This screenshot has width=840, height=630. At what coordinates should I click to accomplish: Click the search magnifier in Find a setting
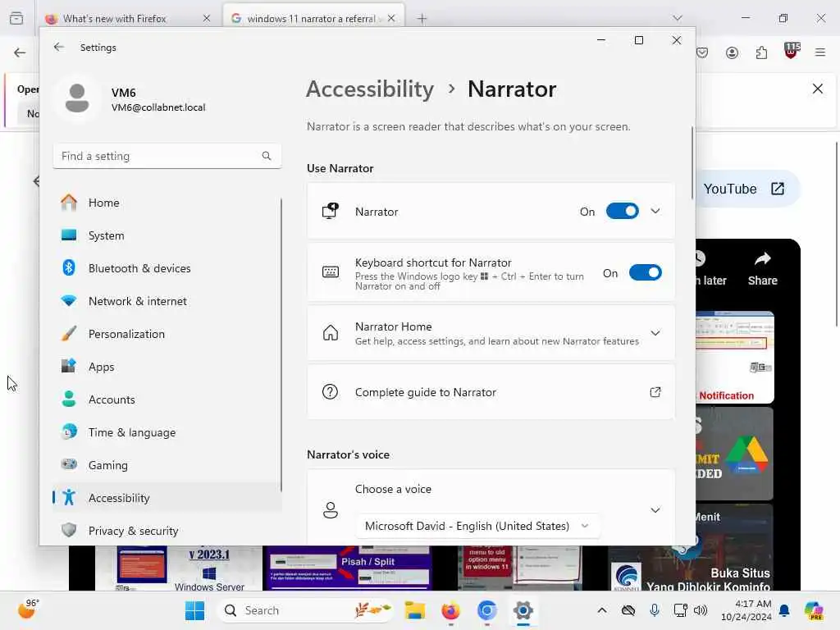click(267, 156)
